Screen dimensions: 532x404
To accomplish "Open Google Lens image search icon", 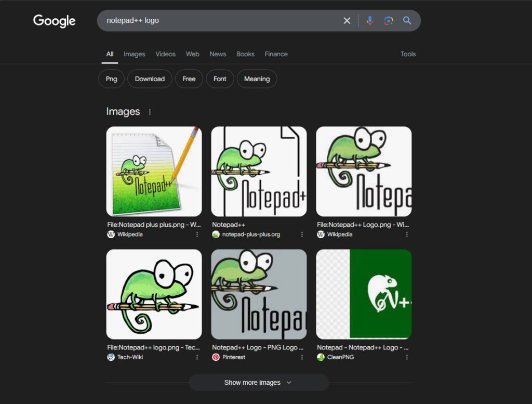I will pyautogui.click(x=389, y=21).
